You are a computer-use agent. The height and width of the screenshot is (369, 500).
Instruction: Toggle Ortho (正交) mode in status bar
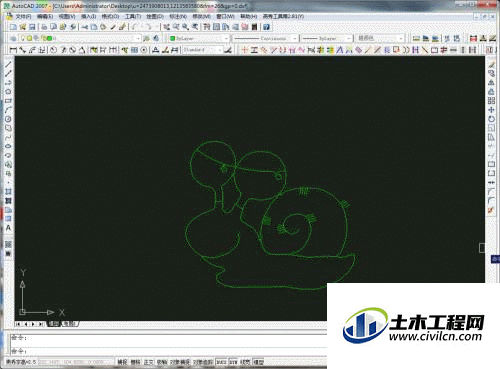tap(148, 362)
